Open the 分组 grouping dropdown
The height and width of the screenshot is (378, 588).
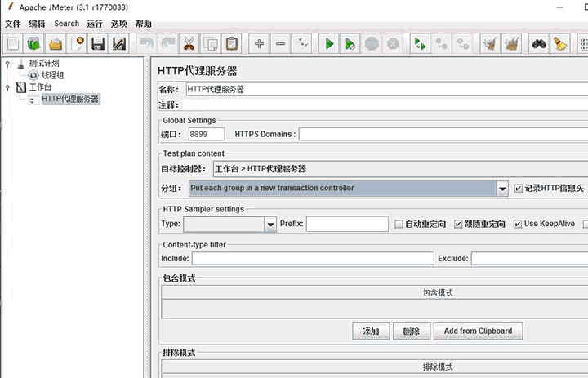coord(502,189)
